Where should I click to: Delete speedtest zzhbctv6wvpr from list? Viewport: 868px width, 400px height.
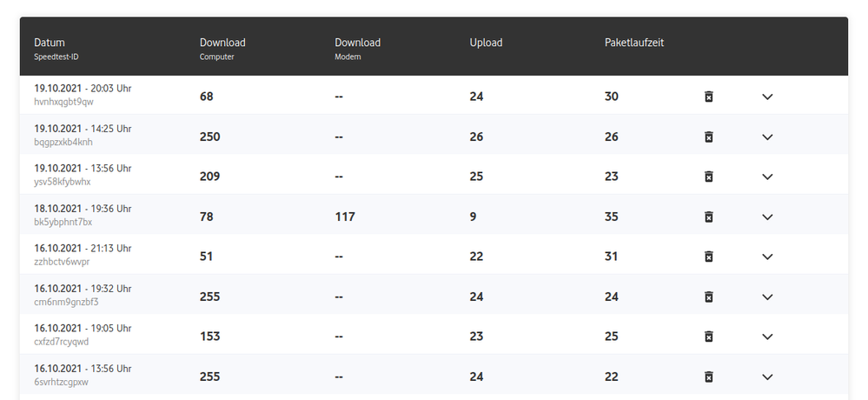[x=709, y=257]
